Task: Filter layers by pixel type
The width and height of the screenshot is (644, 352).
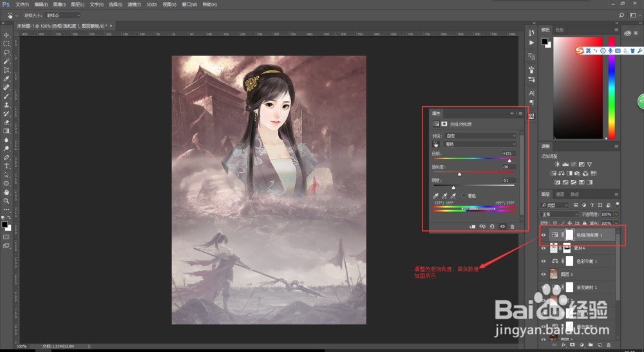Action: tap(576, 205)
